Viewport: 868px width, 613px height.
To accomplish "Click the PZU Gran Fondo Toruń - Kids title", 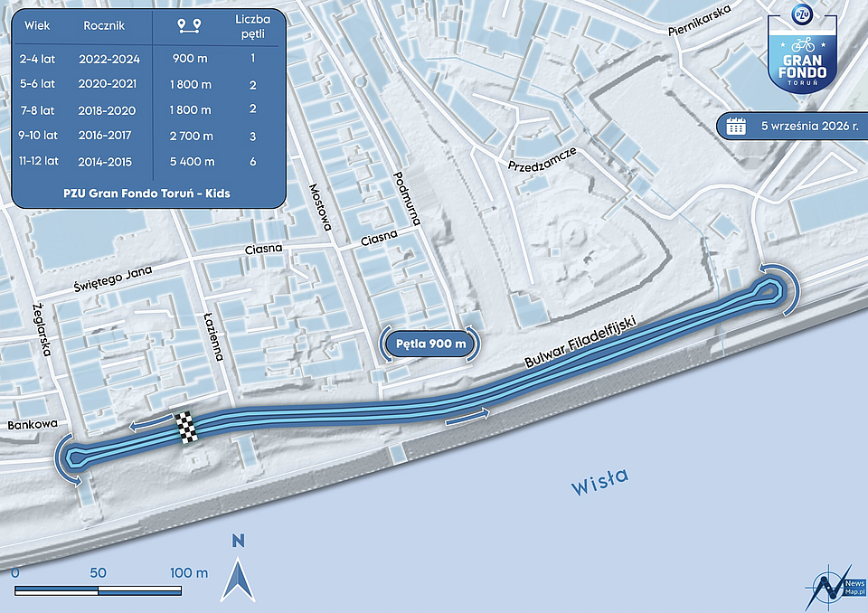I will coord(146,193).
